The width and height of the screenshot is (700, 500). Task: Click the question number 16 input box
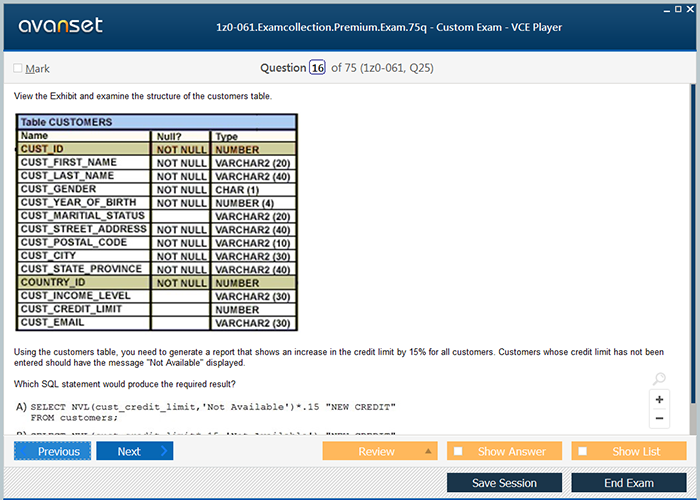click(317, 68)
